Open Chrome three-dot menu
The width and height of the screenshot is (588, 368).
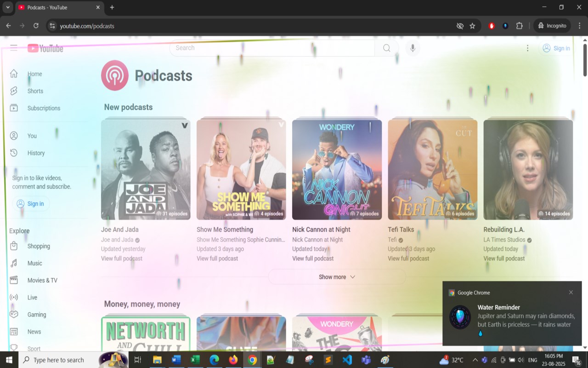(579, 26)
